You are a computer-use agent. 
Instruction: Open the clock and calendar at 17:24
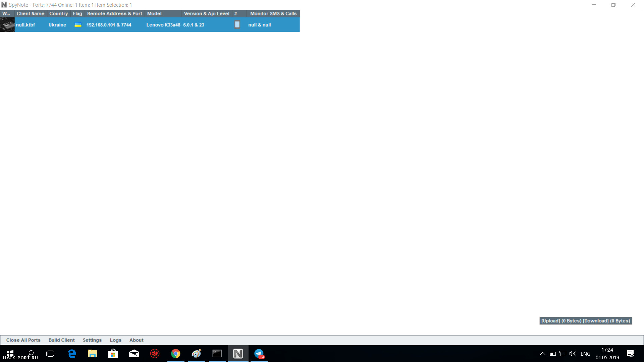point(607,354)
